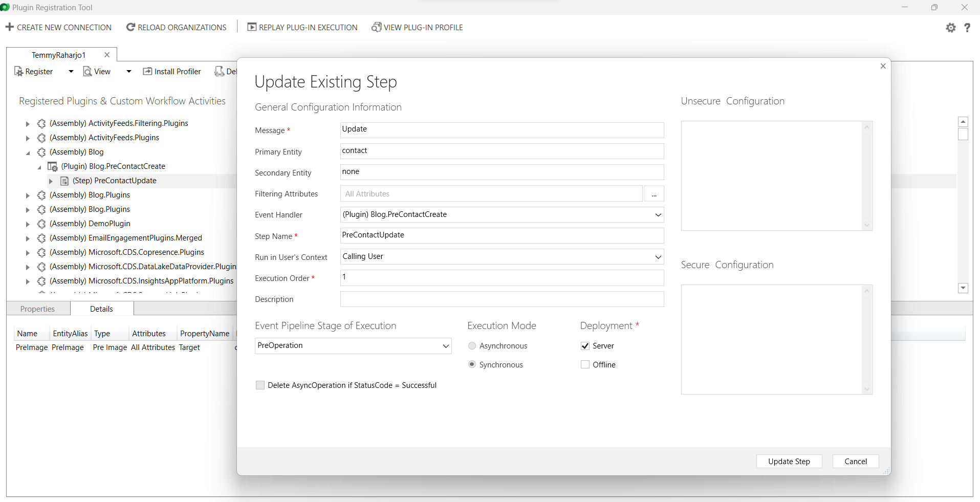Click the Secondary Entity input field
Image resolution: width=980 pixels, height=502 pixels.
[x=502, y=172]
